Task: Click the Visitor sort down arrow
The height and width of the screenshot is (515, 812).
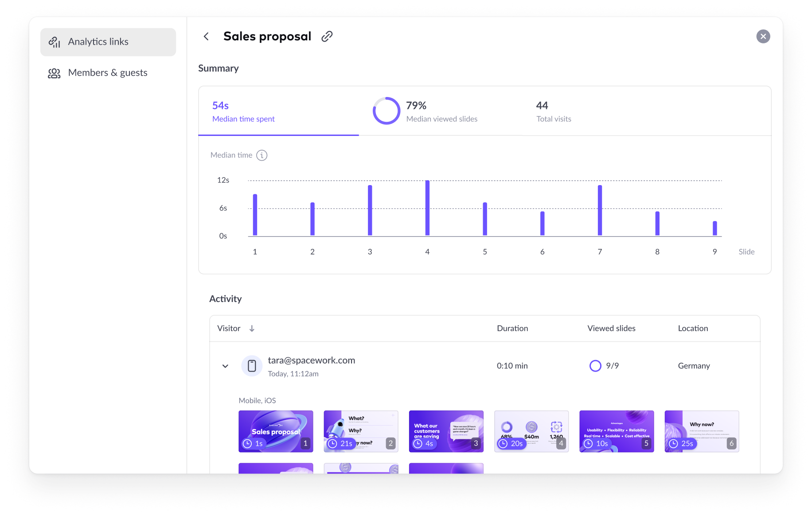Action: [252, 329]
